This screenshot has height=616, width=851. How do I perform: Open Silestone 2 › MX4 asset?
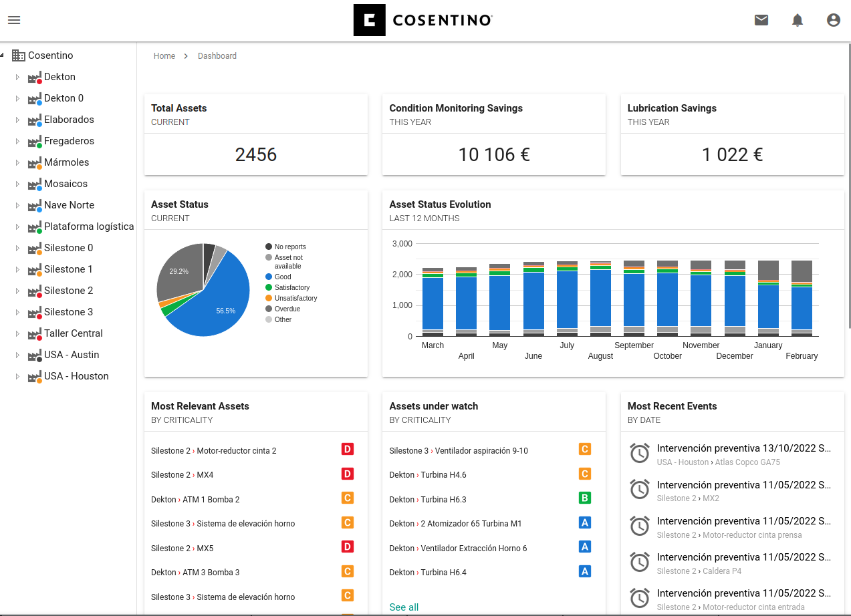click(x=183, y=475)
